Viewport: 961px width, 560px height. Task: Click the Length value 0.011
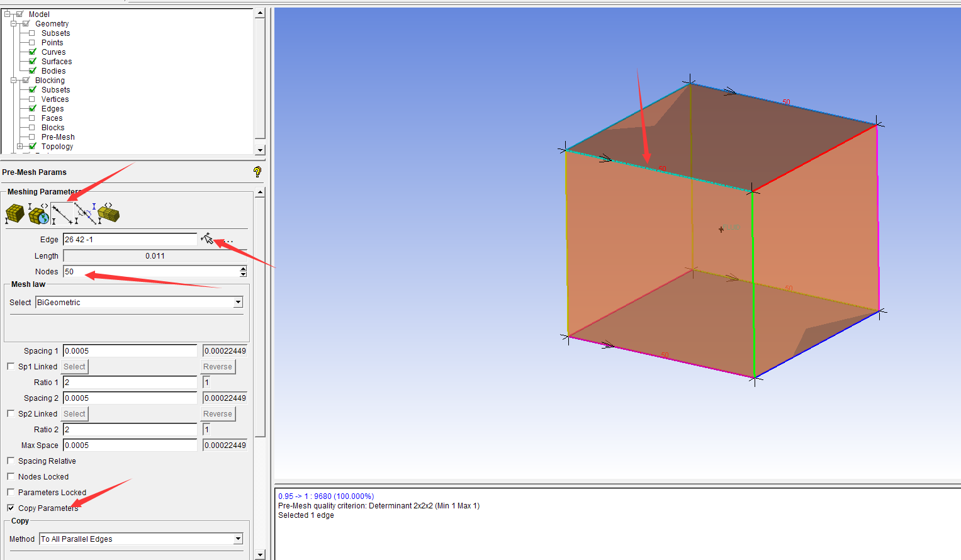(155, 256)
